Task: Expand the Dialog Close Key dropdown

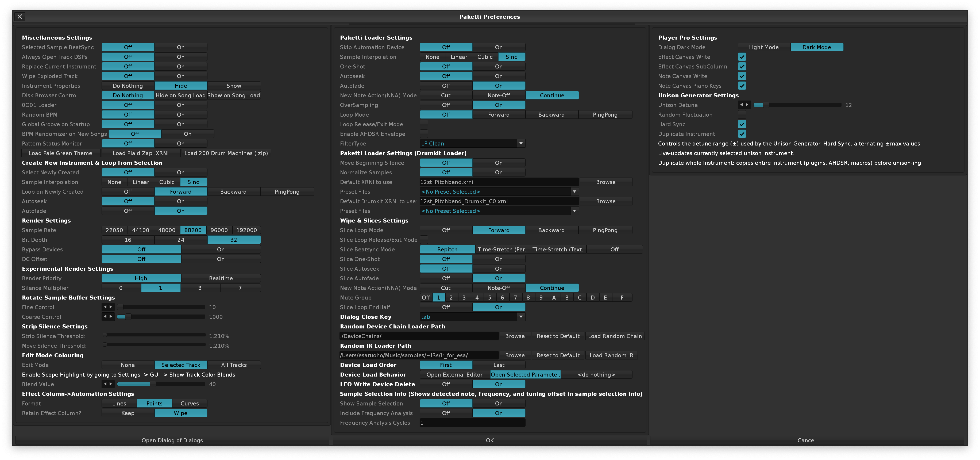Action: click(x=472, y=317)
